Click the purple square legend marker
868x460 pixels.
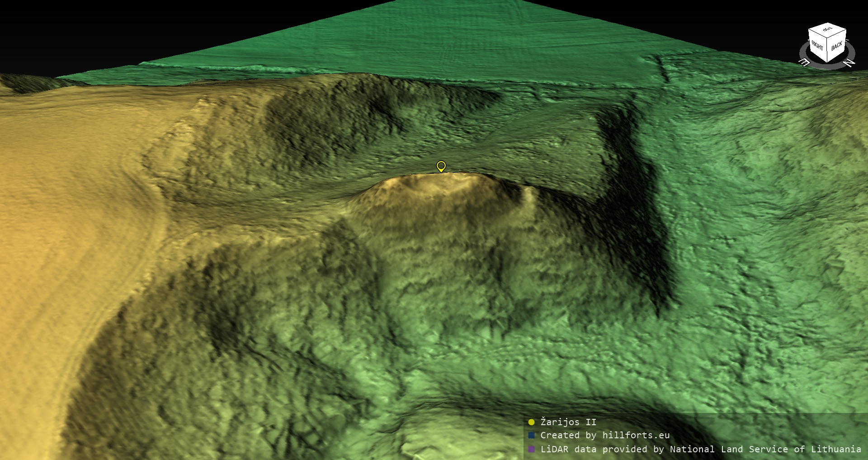pos(531,449)
